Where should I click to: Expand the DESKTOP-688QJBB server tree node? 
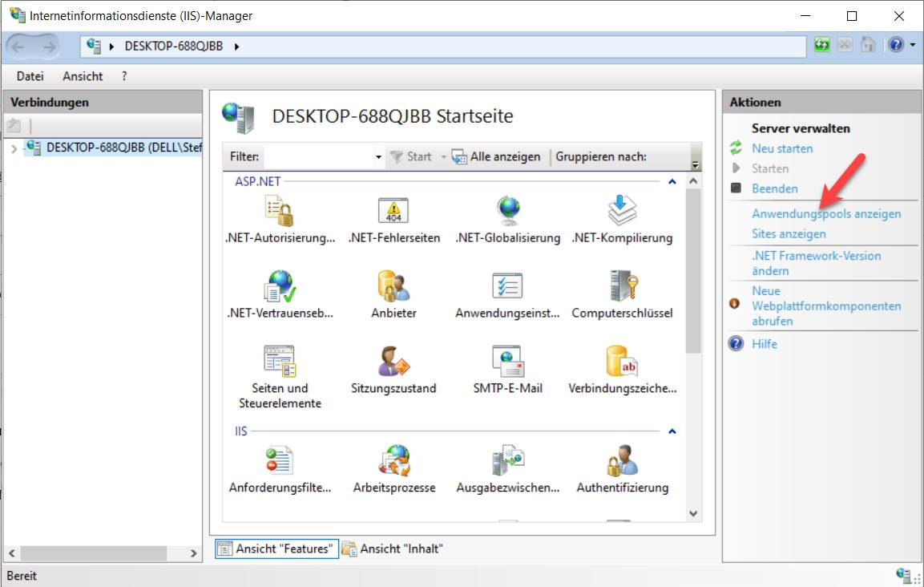(14, 148)
